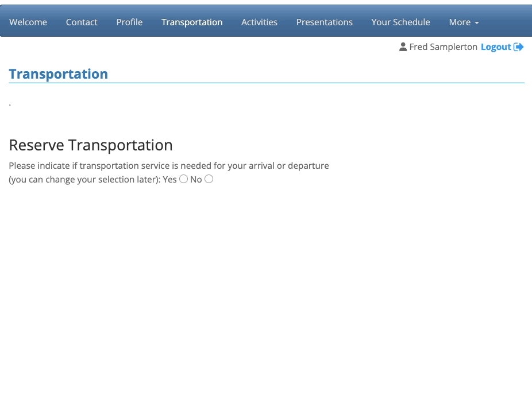Image resolution: width=532 pixels, height=411 pixels.
Task: Switch to the Activities page
Action: (x=259, y=22)
